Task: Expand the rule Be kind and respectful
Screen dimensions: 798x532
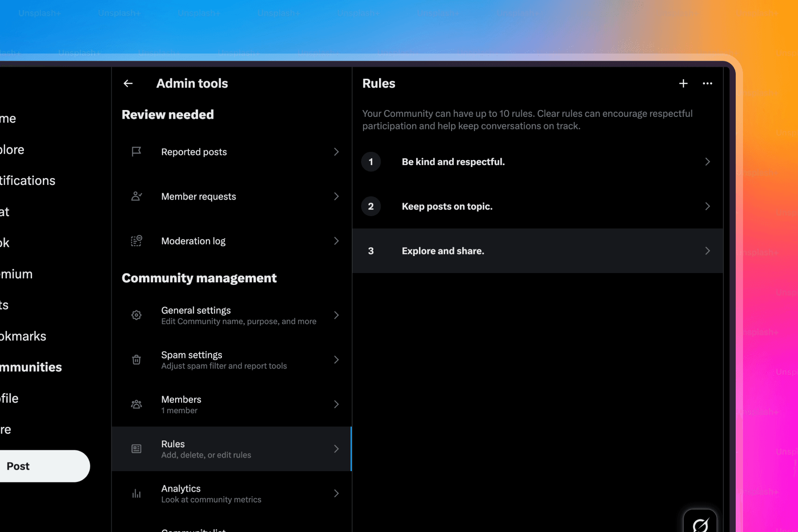Action: click(x=537, y=162)
